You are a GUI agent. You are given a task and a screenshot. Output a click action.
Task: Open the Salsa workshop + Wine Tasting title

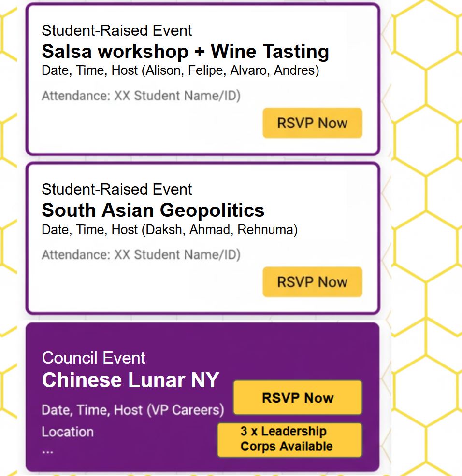(185, 51)
